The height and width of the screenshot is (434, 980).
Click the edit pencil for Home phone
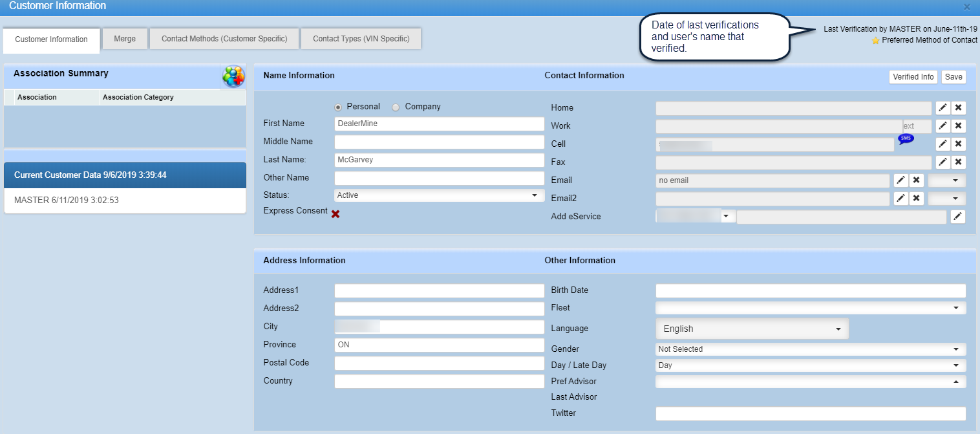[943, 108]
